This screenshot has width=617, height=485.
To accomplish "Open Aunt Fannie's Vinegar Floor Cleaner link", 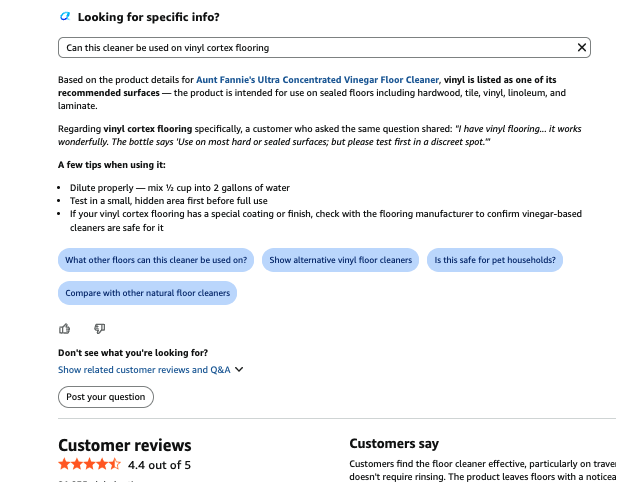I will 318,80.
